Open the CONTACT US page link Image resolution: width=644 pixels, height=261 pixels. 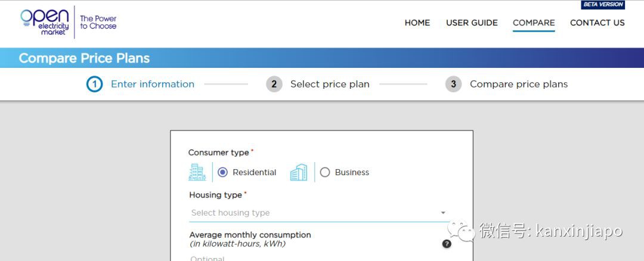click(x=597, y=23)
